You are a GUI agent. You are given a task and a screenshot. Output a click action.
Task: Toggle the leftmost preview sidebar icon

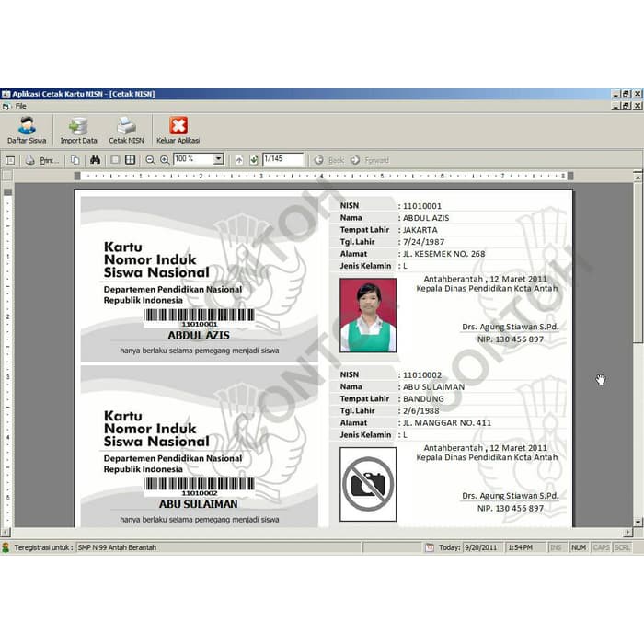(x=10, y=160)
